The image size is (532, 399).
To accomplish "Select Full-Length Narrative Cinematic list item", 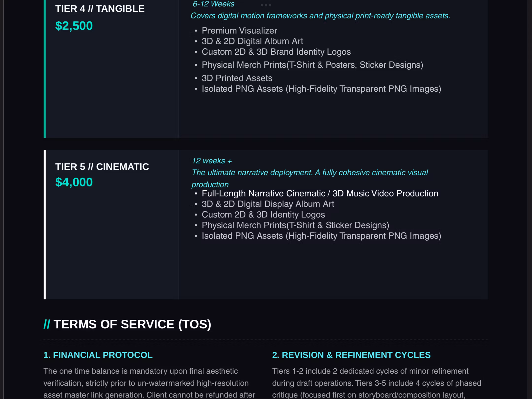I will point(320,193).
